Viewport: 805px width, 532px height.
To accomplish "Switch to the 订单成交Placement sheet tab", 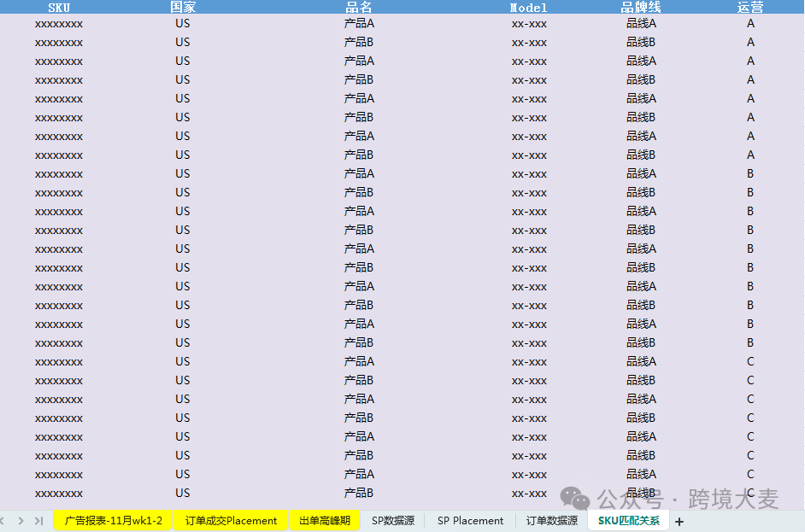I will pyautogui.click(x=231, y=521).
